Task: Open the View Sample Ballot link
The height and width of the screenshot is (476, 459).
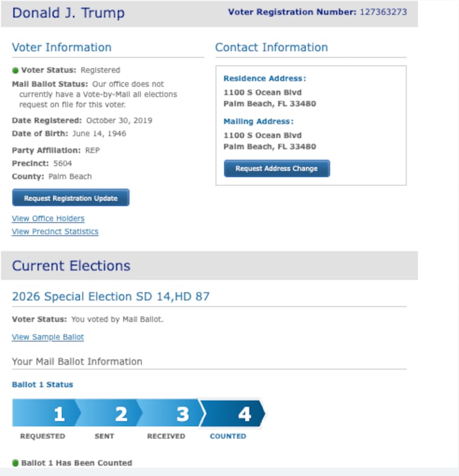Action: coord(48,337)
